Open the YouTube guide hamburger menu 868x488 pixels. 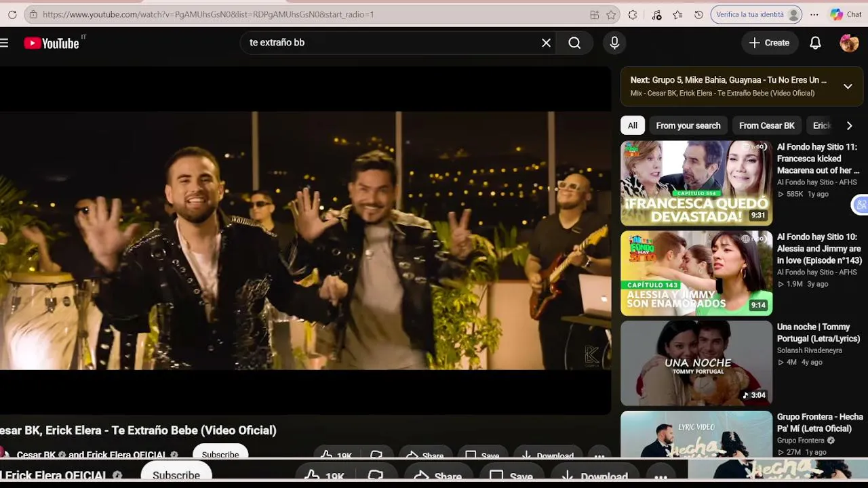[4, 43]
